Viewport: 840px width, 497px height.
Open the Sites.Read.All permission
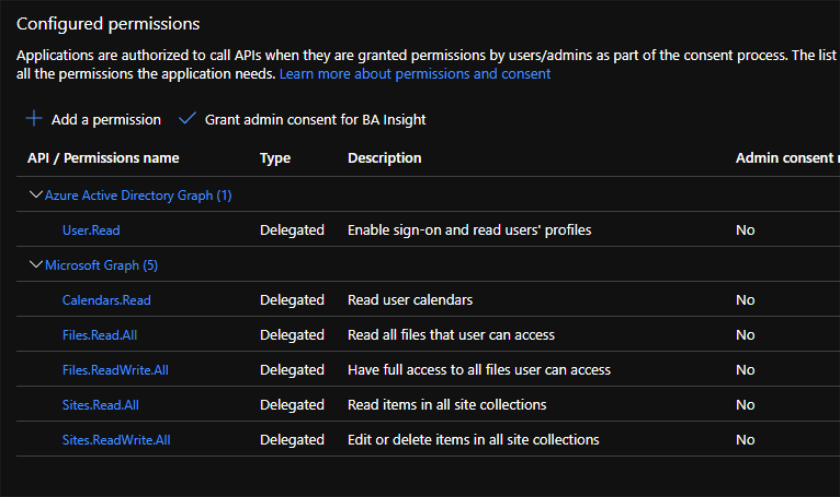pos(100,405)
